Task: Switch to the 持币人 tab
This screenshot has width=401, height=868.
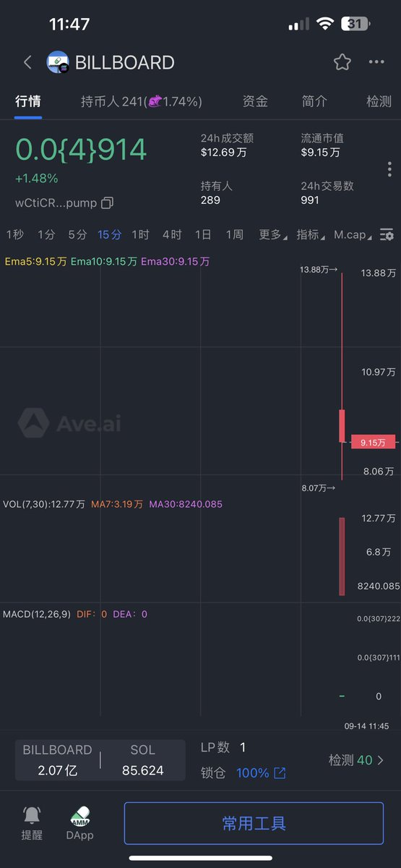Action: pos(141,101)
